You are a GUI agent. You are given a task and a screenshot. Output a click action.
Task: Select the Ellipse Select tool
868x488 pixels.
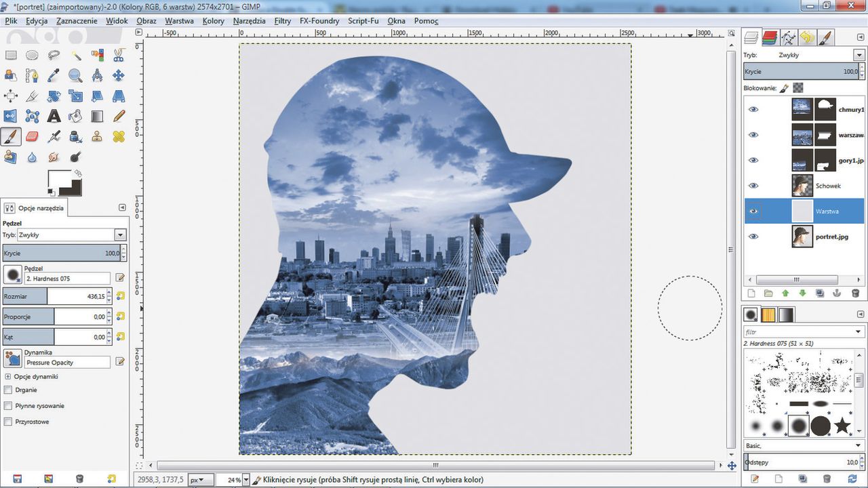[x=32, y=56]
